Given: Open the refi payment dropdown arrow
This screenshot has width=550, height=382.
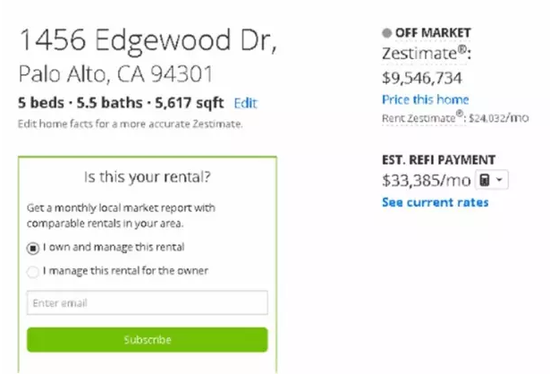Looking at the screenshot, I should pyautogui.click(x=499, y=180).
